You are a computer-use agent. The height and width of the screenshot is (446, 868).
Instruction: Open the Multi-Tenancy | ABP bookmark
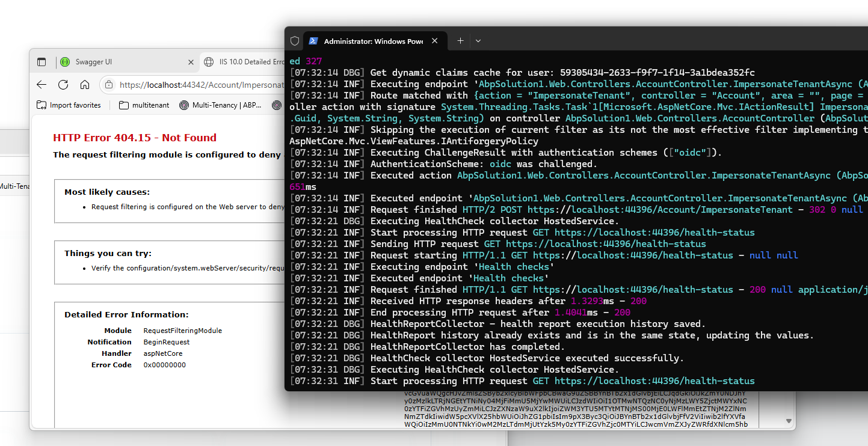[221, 105]
